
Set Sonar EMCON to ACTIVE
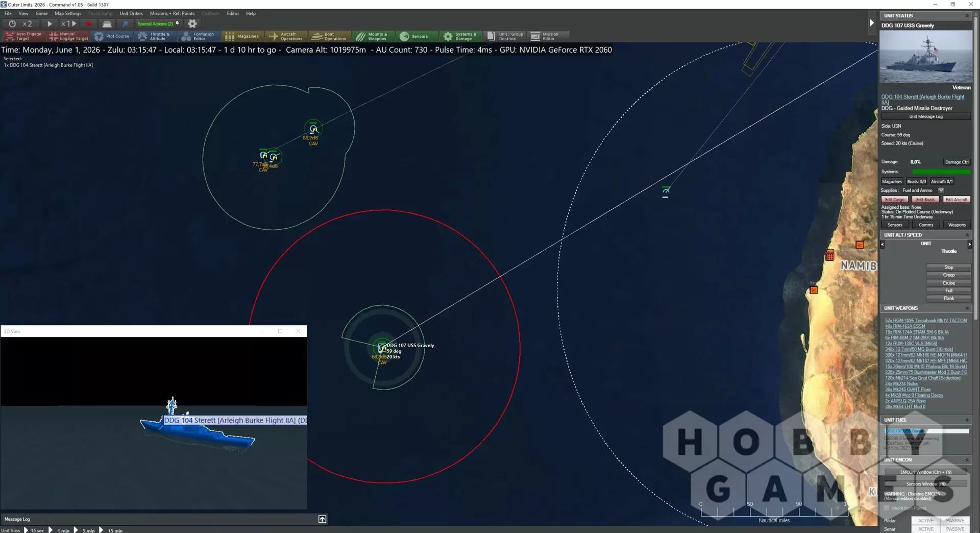[x=925, y=529]
